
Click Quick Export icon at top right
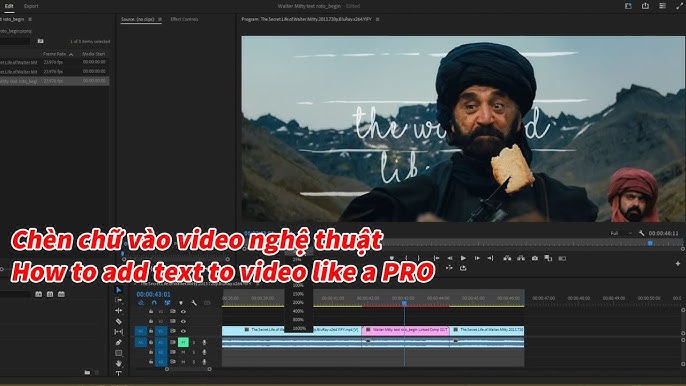[645, 6]
